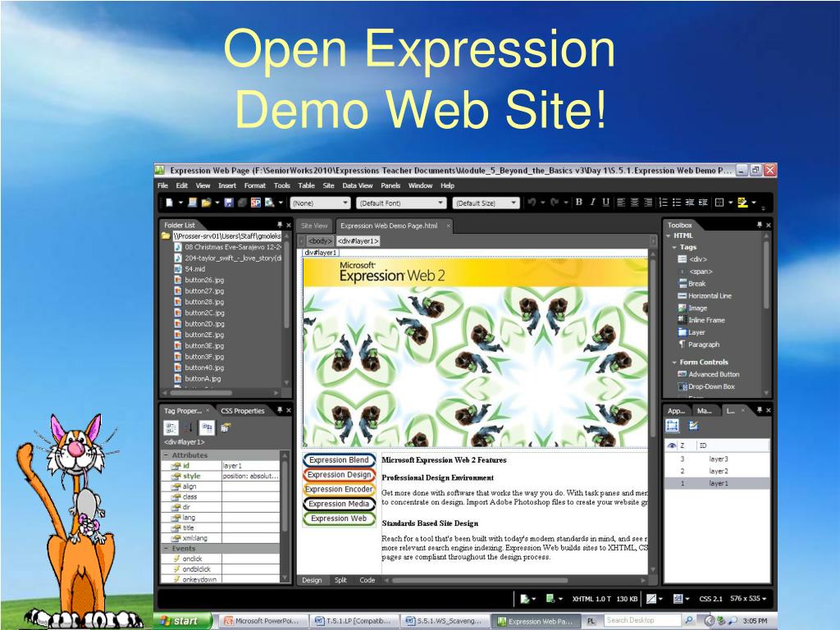Align text left in toolbar
The width and height of the screenshot is (840, 630).
click(622, 203)
